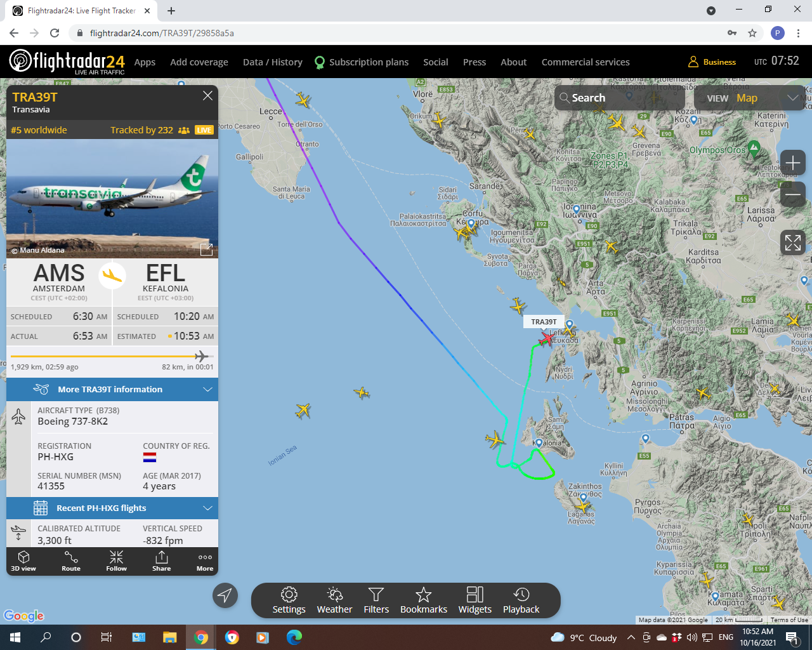Start flight Playback
Screen dimensions: 812x650
point(521,600)
